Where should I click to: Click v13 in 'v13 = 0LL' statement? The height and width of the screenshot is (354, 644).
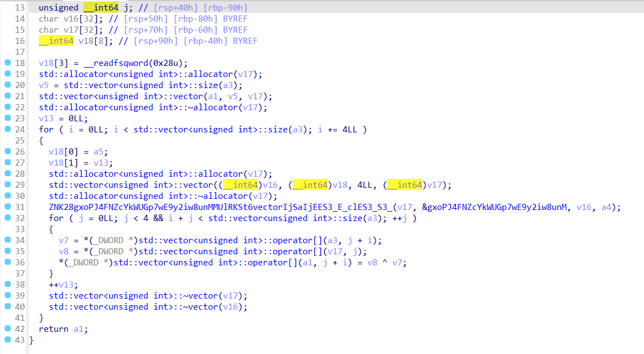point(46,119)
